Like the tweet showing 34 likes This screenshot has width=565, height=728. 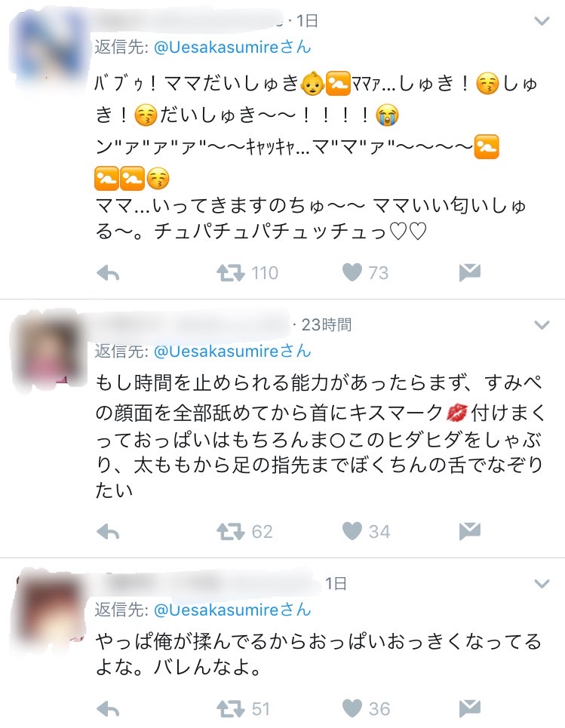coord(352,531)
